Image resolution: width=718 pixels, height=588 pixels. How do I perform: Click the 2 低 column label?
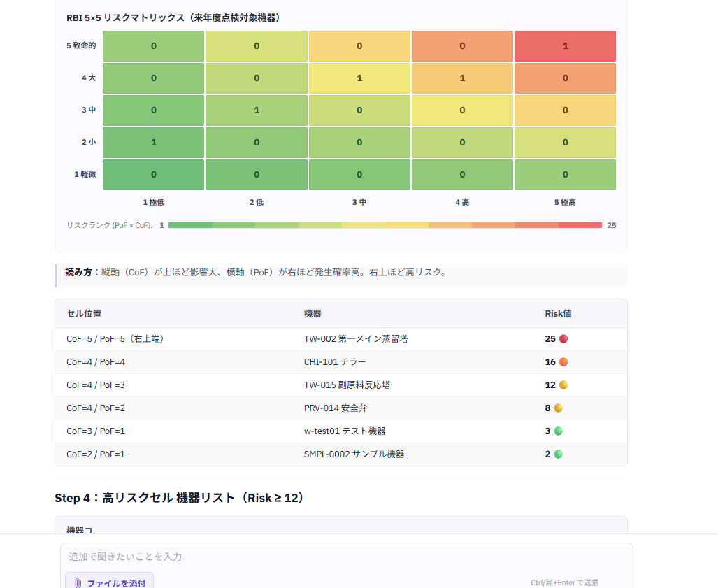point(257,203)
